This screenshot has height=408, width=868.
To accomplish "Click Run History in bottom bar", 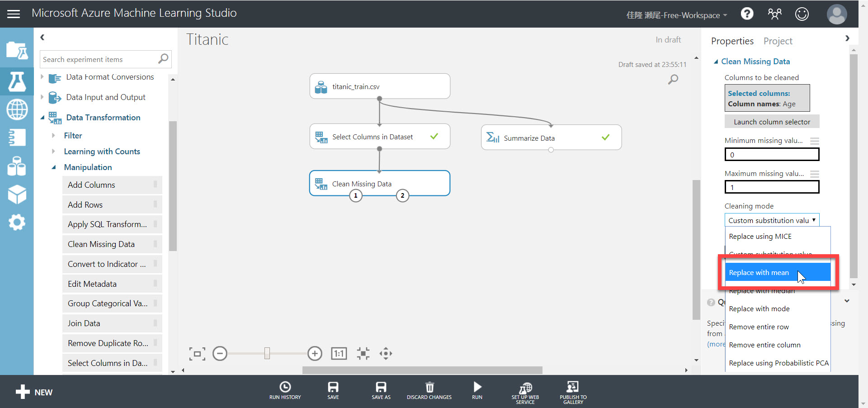I will 285,390.
